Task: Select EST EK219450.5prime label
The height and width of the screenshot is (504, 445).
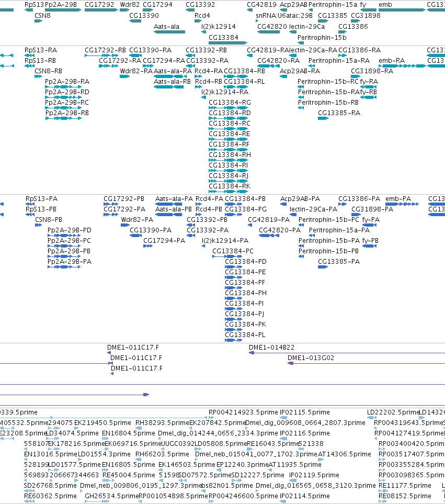Action: (102, 422)
